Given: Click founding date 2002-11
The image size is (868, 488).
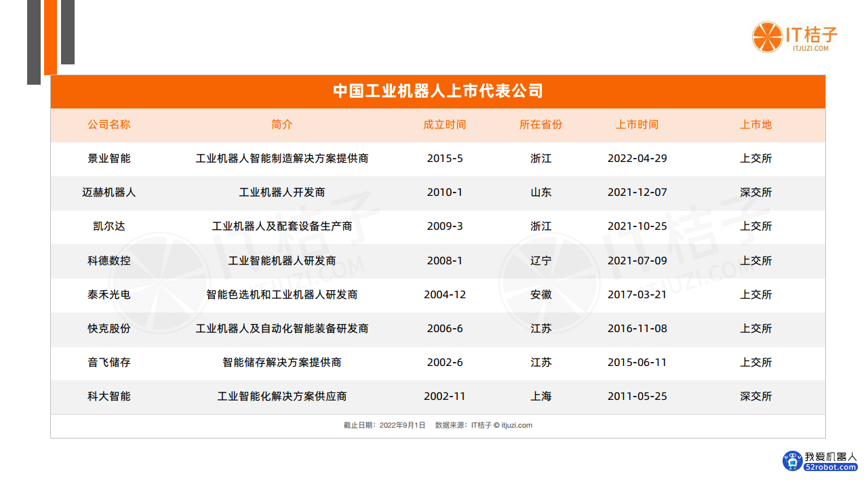Looking at the screenshot, I should pos(445,396).
